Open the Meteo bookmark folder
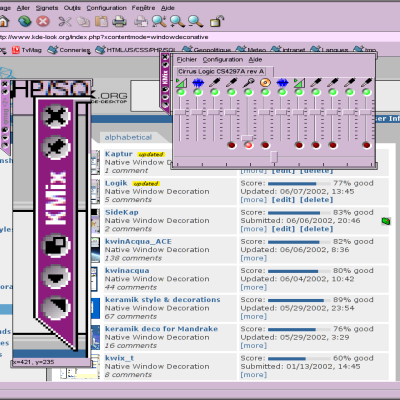This screenshot has width=400, height=400. [x=251, y=50]
